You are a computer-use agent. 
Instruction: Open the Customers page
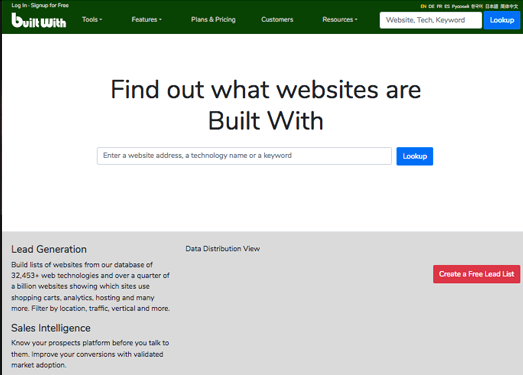click(277, 19)
